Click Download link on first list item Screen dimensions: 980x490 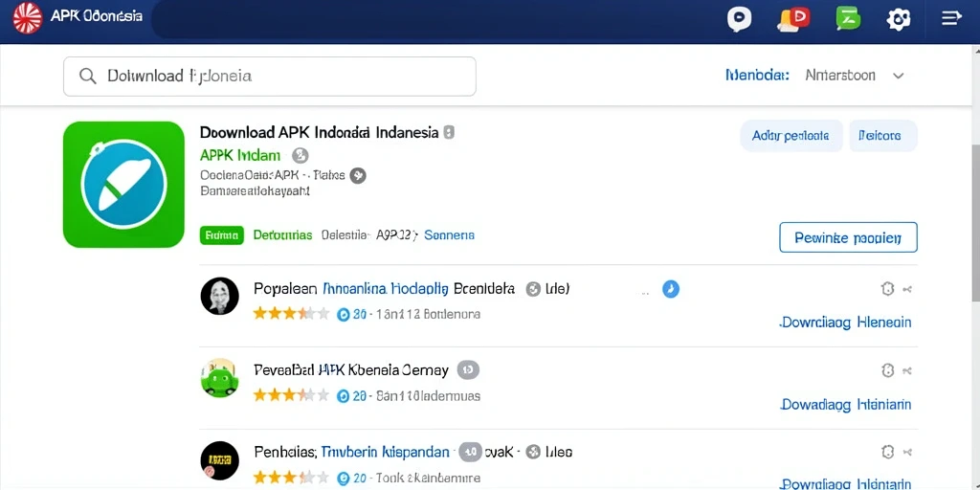click(846, 323)
